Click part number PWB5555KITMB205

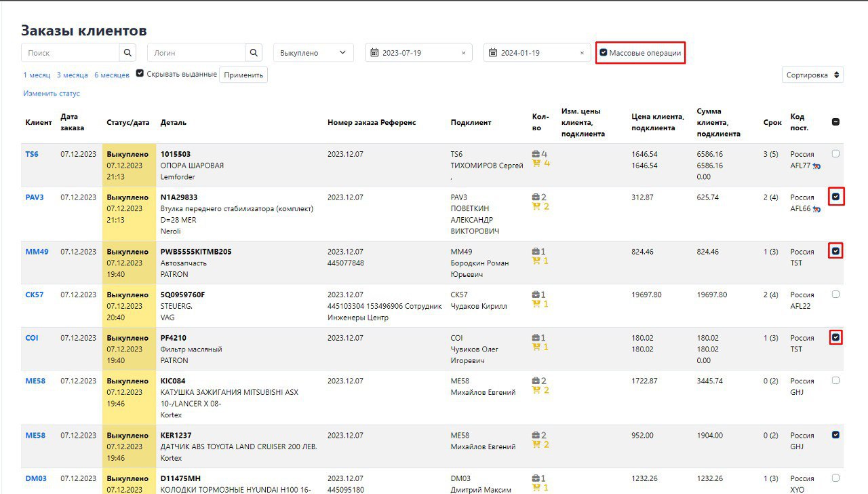click(x=196, y=252)
